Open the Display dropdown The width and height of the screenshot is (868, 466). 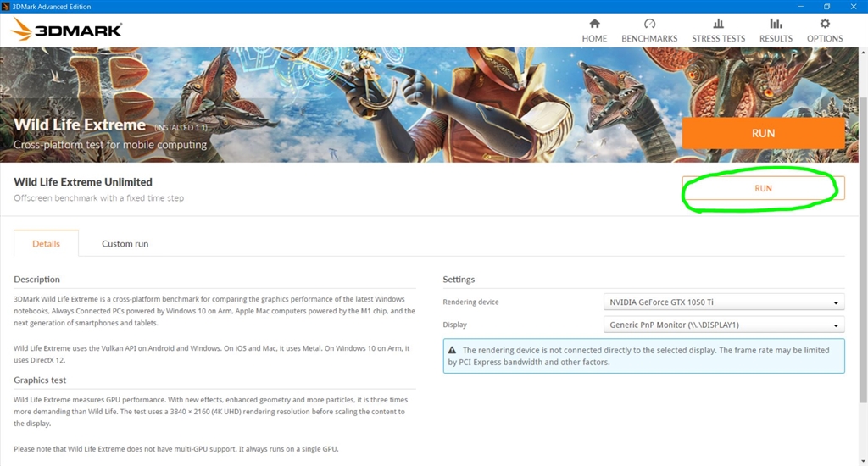pos(724,325)
